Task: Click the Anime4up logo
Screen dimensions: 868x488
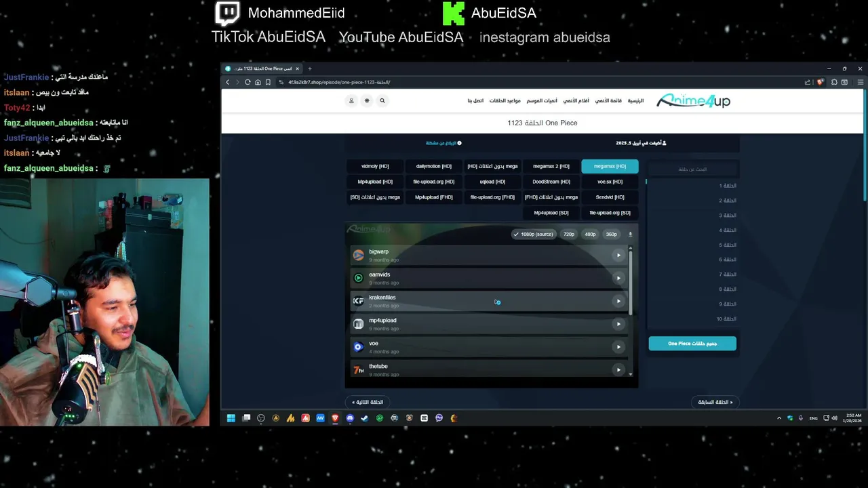Action: [x=693, y=101]
